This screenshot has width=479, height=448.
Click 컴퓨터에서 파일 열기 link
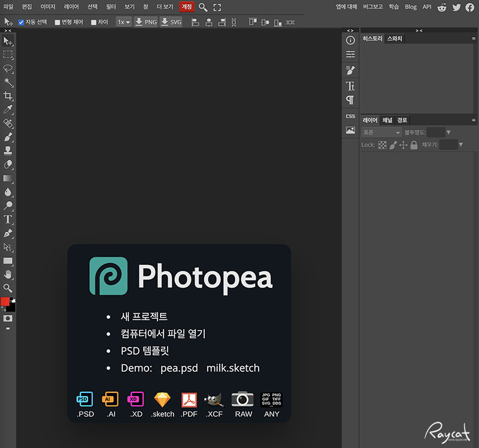(163, 334)
